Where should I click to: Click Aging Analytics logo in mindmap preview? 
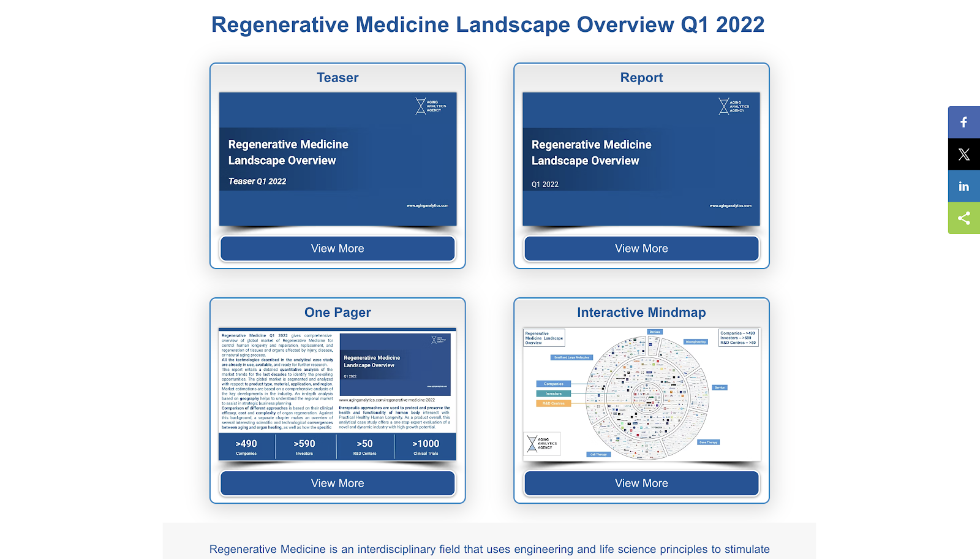pyautogui.click(x=543, y=443)
